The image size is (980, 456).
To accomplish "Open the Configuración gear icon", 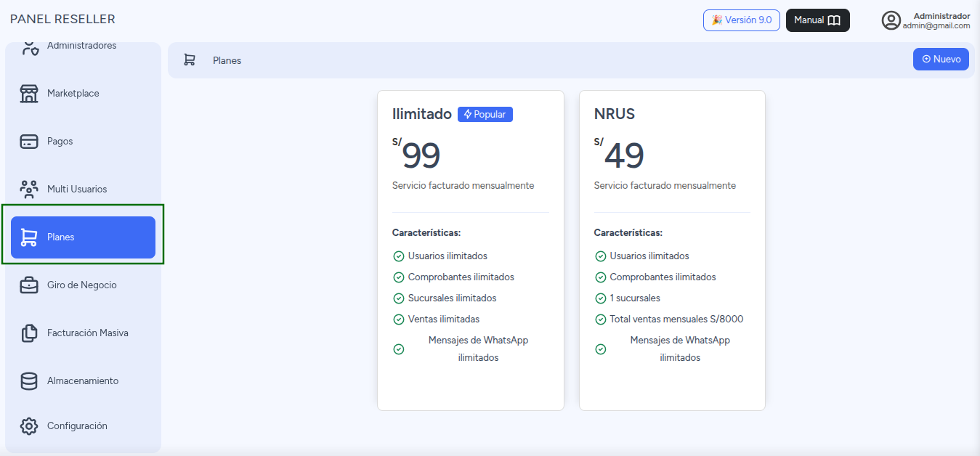I will pos(29,426).
